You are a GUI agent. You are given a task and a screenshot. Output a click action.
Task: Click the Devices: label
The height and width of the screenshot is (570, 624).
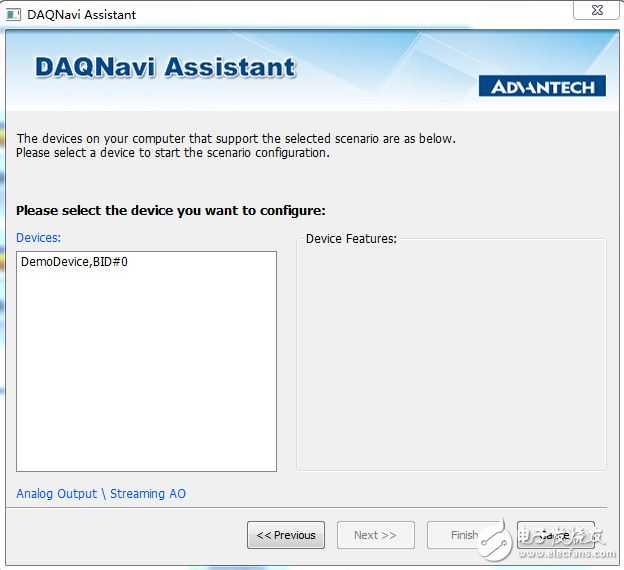click(39, 238)
